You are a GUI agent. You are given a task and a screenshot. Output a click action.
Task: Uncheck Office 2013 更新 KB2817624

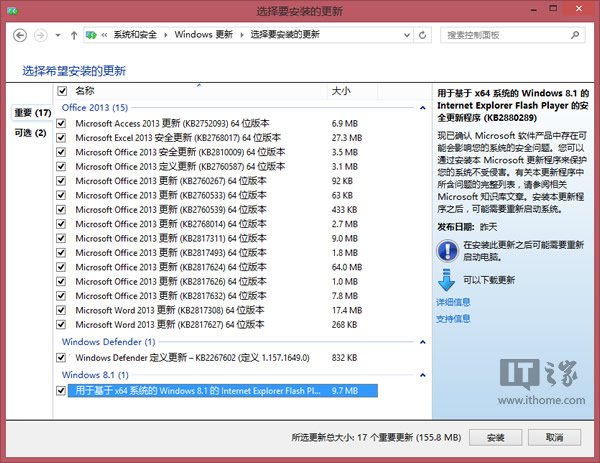click(61, 267)
